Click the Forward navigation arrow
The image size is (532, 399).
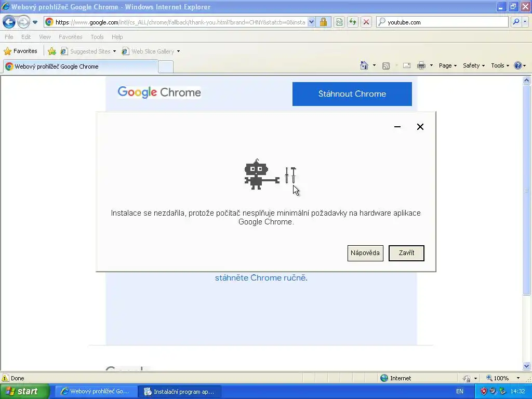pos(23,22)
